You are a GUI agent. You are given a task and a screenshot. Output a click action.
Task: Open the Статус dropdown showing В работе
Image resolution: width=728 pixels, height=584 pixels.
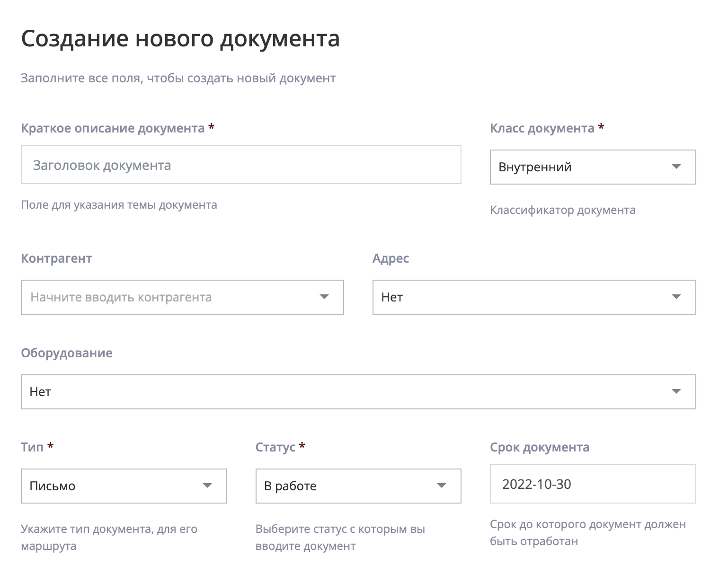358,486
